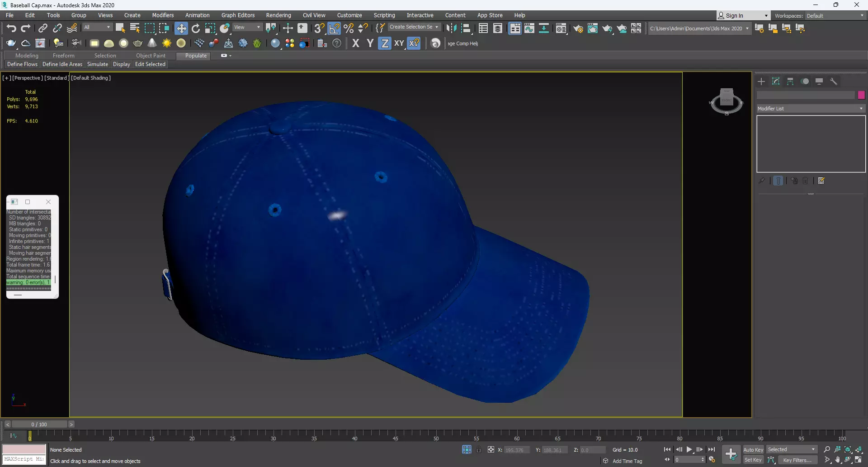Screen dimensions: 868x467
Task: Click the teapot primitive icon
Action: pyautogui.click(x=138, y=43)
